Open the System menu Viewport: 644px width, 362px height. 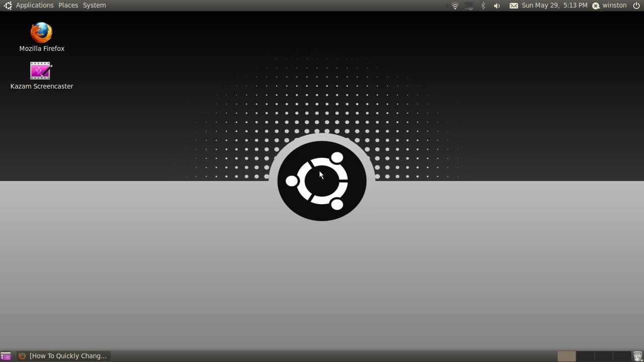pyautogui.click(x=94, y=6)
